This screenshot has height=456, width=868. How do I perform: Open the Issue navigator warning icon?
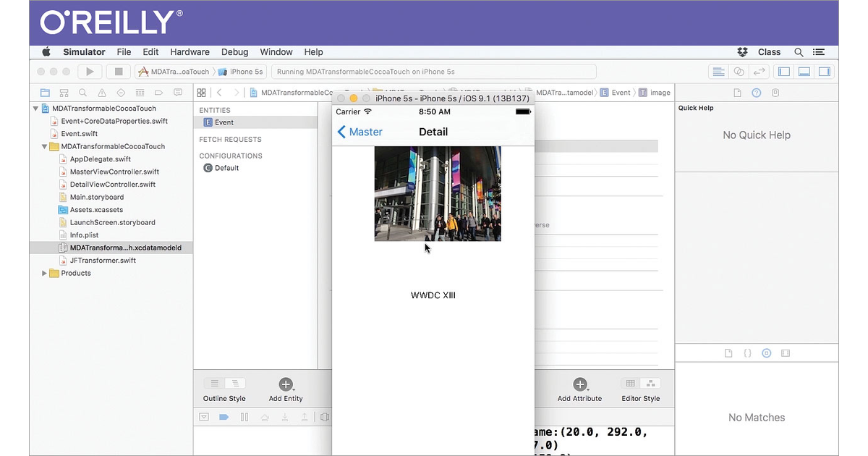103,93
